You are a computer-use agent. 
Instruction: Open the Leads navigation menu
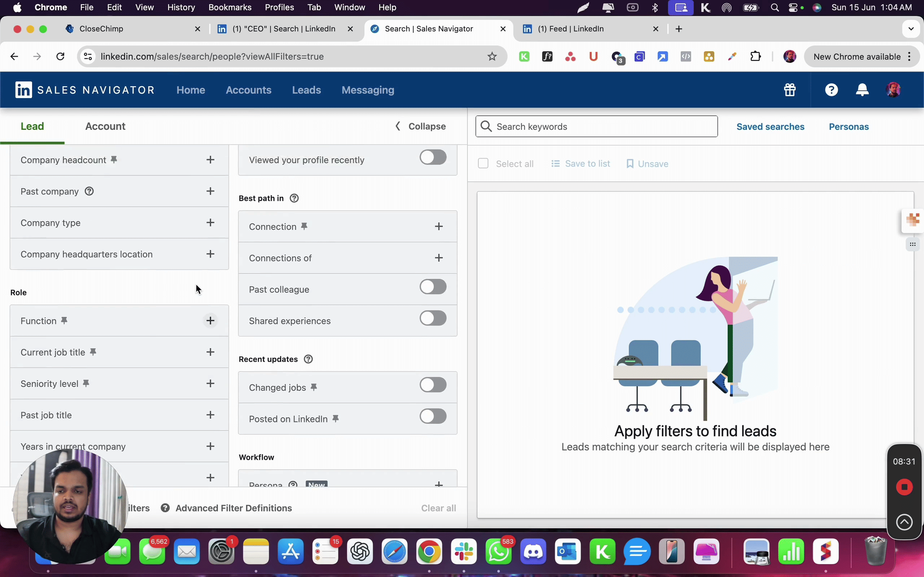click(306, 90)
